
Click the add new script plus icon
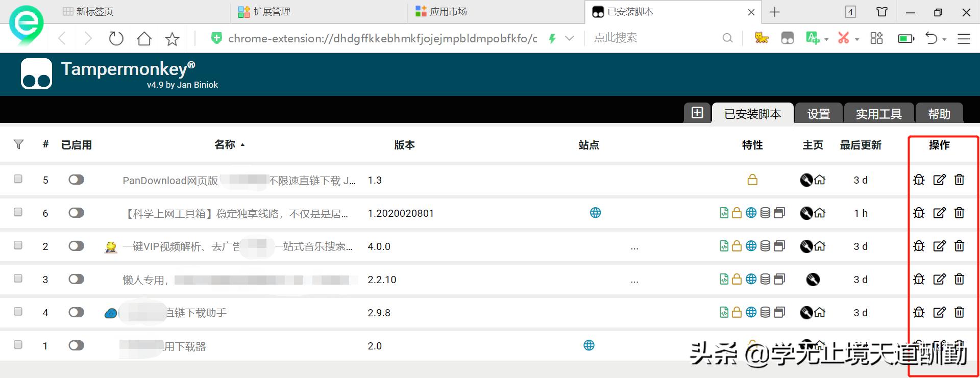coord(697,113)
